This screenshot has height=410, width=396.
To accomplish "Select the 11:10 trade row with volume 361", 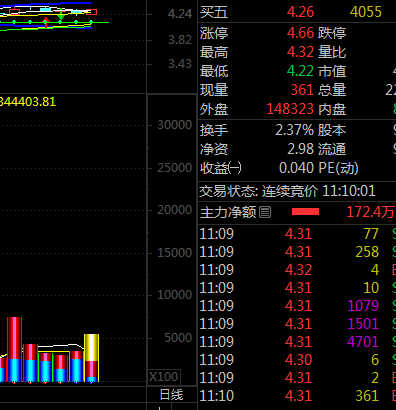I will pyautogui.click(x=297, y=396).
